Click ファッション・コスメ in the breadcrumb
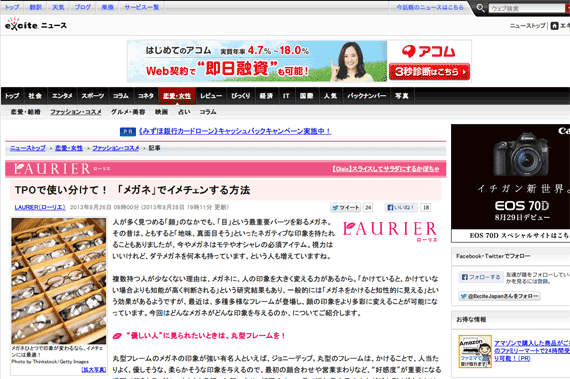Image resolution: width=570 pixels, height=379 pixels. pos(116,148)
